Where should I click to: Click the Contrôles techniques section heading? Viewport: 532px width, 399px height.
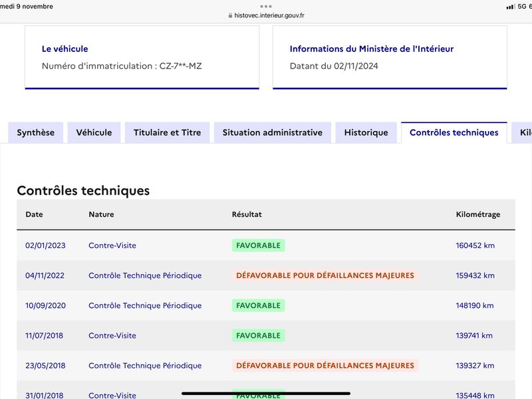83,191
